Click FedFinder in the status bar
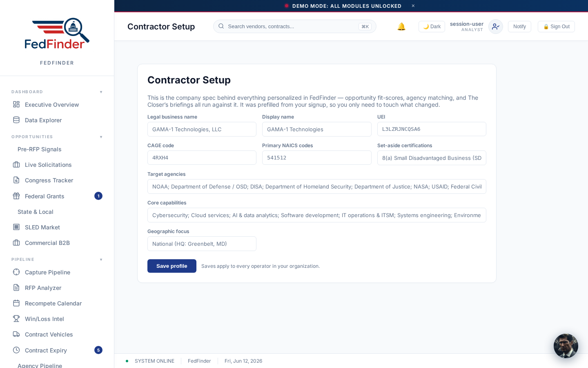Screen dimensions: 588x368 pyautogui.click(x=199, y=361)
